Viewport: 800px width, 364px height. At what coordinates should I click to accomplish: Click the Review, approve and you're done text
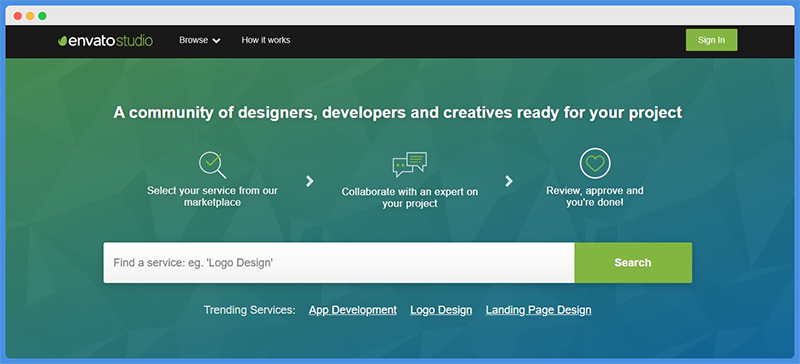coord(594,197)
